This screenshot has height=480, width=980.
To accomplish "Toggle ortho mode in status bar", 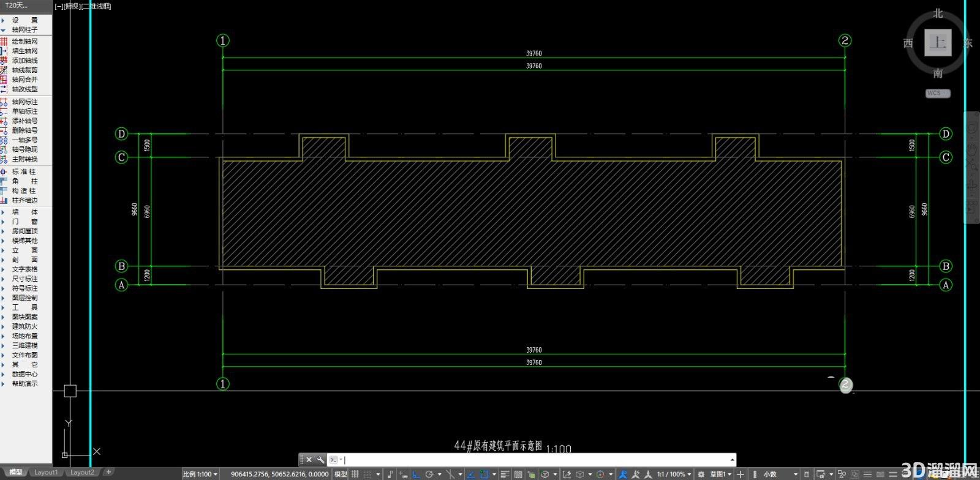I will click(x=417, y=474).
